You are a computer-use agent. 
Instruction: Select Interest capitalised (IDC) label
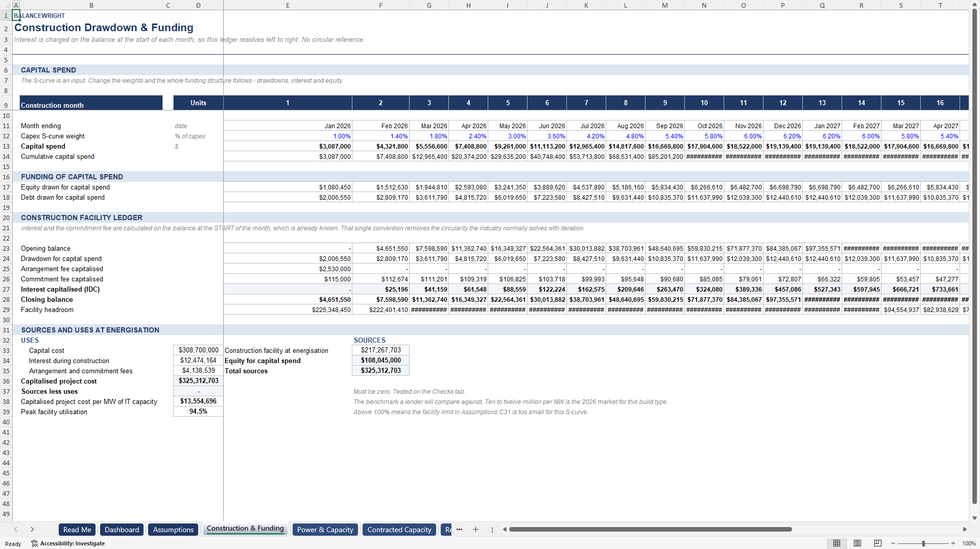pos(60,290)
